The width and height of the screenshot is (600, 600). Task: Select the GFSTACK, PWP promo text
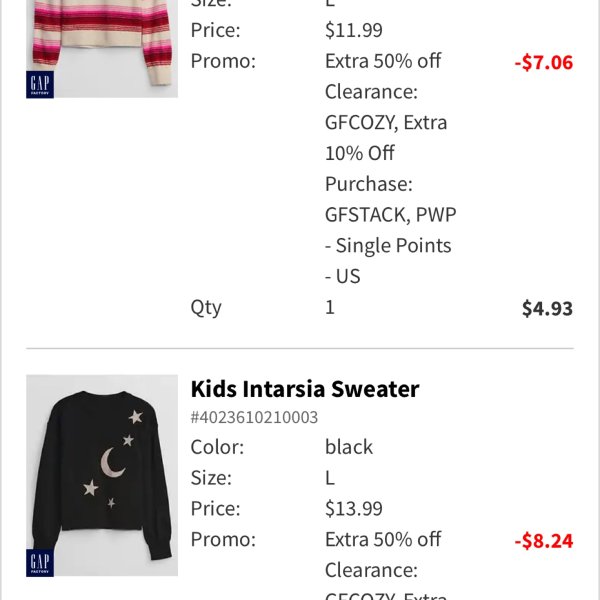(x=390, y=215)
